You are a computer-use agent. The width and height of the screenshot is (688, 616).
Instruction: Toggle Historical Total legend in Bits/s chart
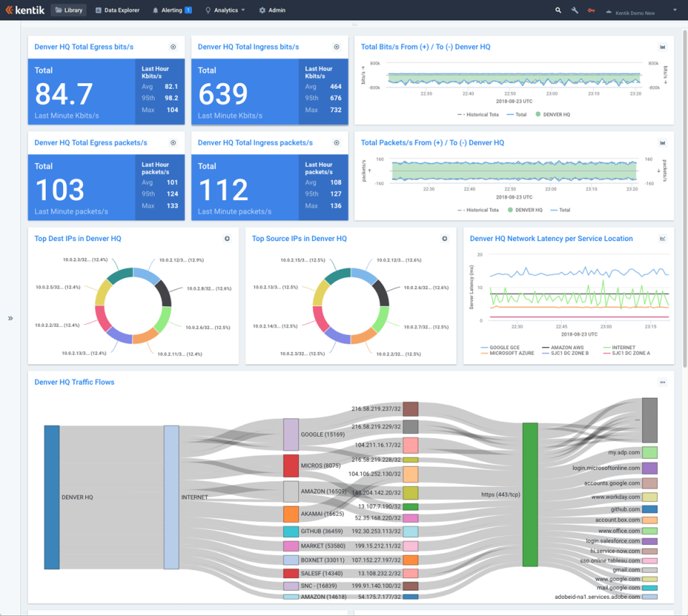(x=478, y=115)
